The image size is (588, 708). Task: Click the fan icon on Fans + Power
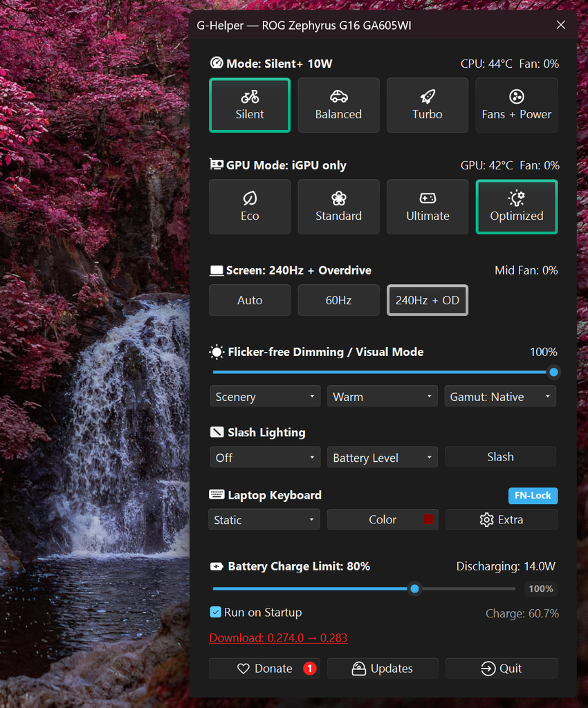517,96
